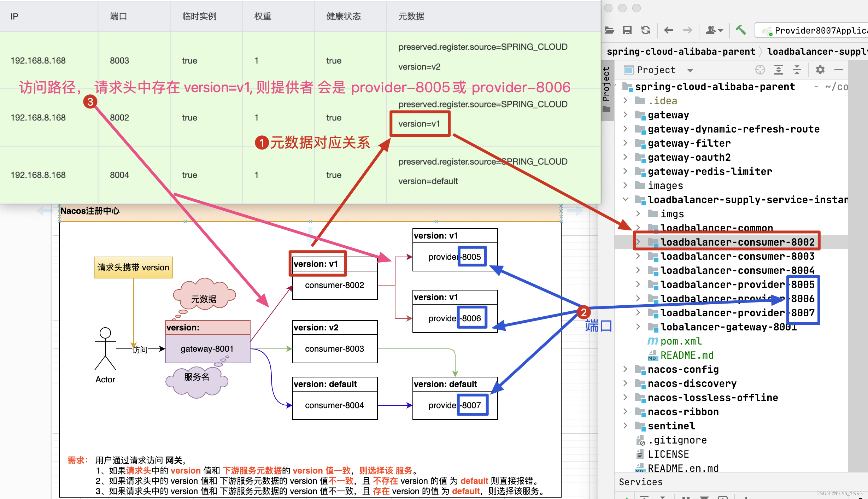Expand the gateway-dynamic-refresh-route chevron

pyautogui.click(x=626, y=129)
